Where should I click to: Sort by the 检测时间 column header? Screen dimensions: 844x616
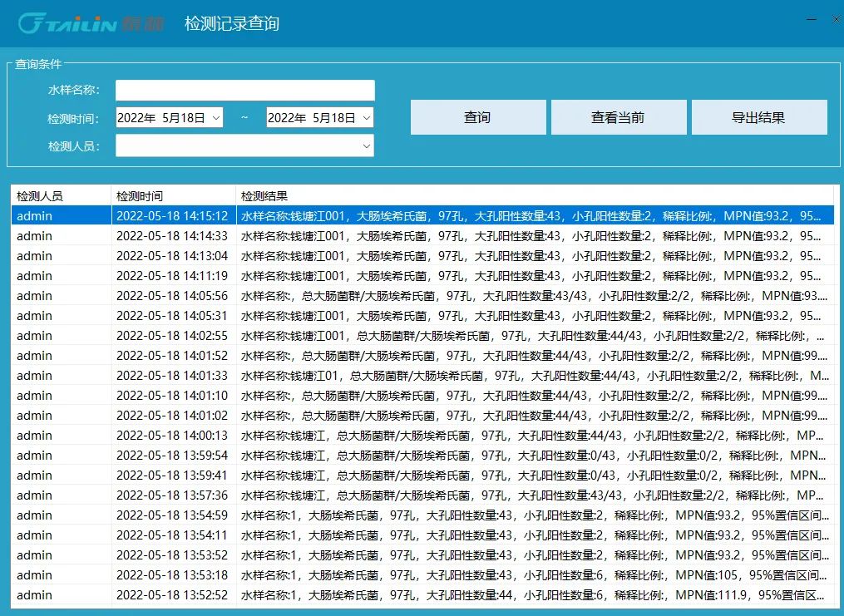pyautogui.click(x=173, y=196)
